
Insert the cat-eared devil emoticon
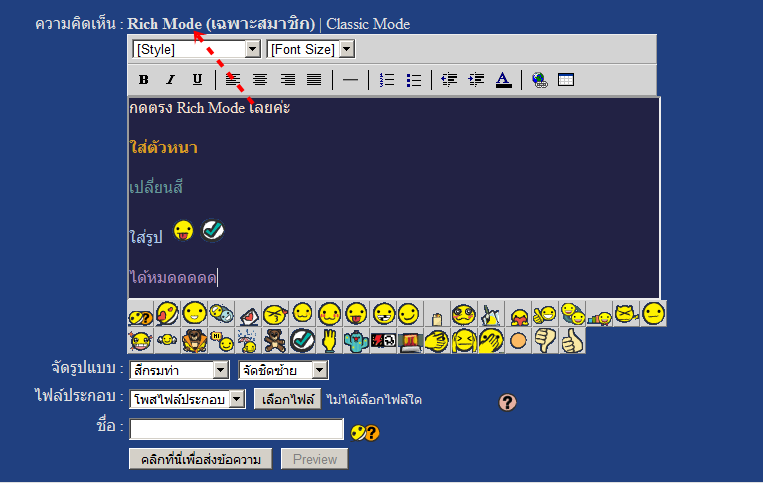(626, 314)
